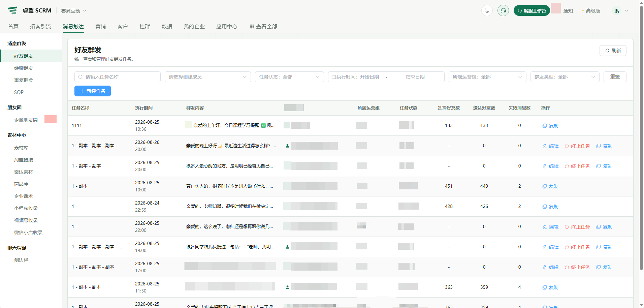The width and height of the screenshot is (644, 308).
Task: Expand the 睿翼互动 account switcher
Action: [74, 11]
